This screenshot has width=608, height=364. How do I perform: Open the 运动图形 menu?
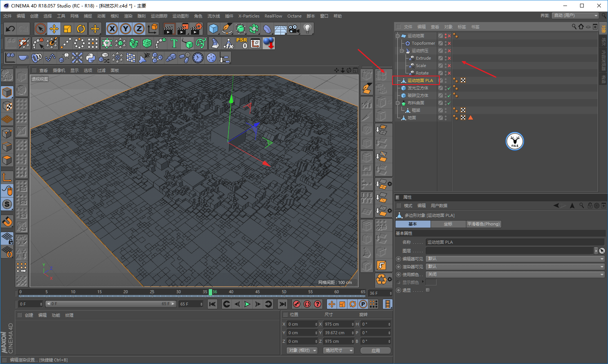pos(181,16)
